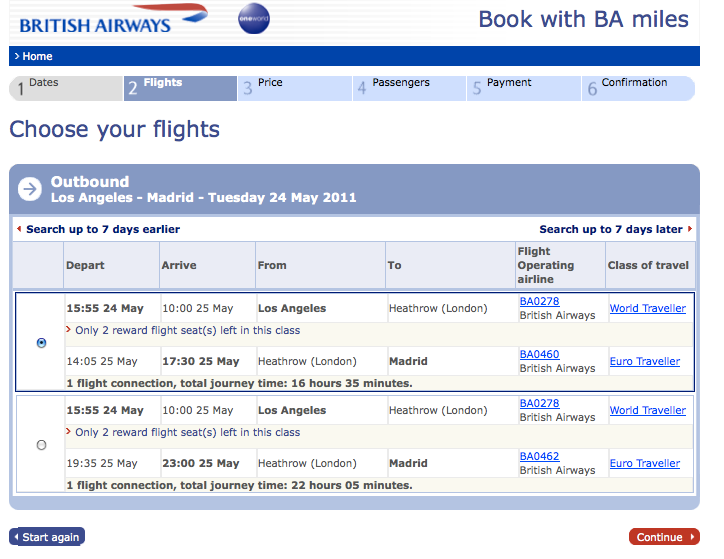The width and height of the screenshot is (724, 559).
Task: Search up to 7 days earlier
Action: 103,229
